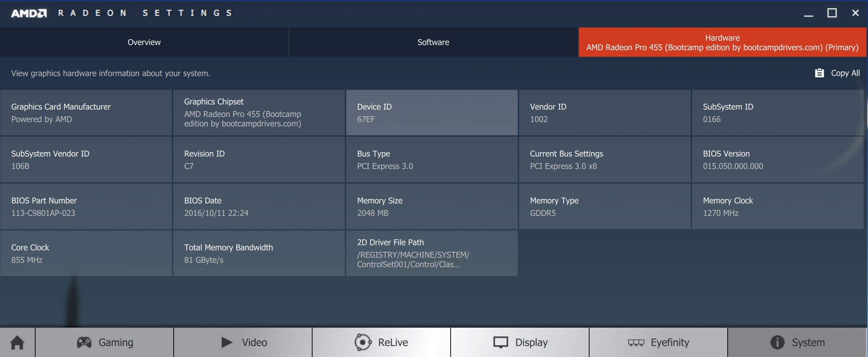This screenshot has width=868, height=357.
Task: Select the Memory Clock 1270 MHz tile
Action: pyautogui.click(x=778, y=207)
